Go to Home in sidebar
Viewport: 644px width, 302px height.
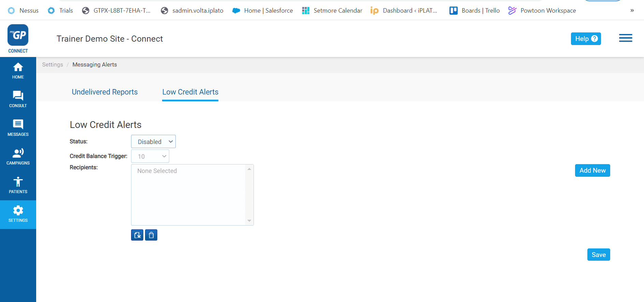(18, 71)
